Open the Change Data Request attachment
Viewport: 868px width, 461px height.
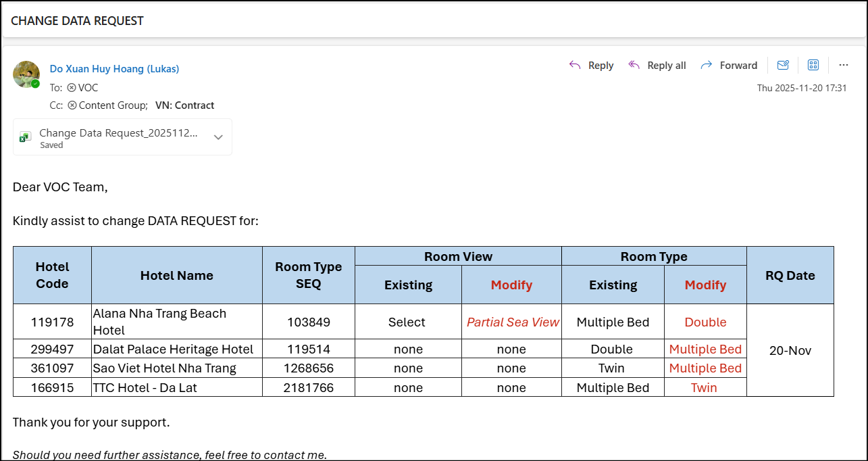coord(122,137)
